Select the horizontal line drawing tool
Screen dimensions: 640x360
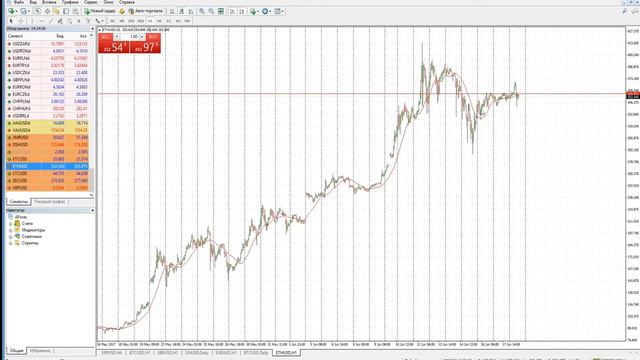coord(42,21)
